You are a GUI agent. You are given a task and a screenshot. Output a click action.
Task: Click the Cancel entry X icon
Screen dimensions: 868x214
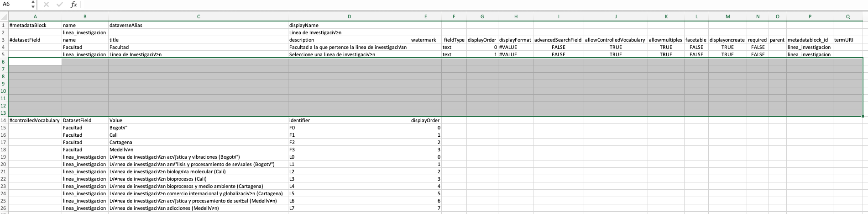point(46,5)
